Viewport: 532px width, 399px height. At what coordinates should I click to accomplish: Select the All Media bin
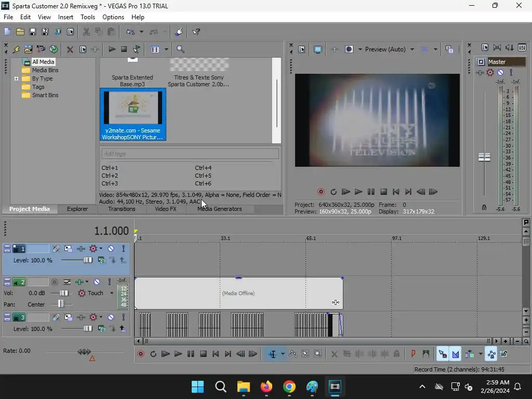[43, 62]
